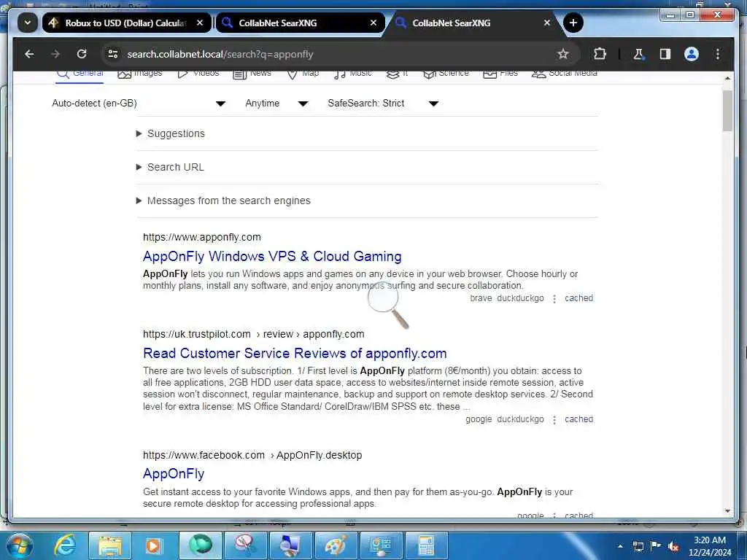Select the News search category
The height and width of the screenshot is (560, 747).
tap(252, 74)
